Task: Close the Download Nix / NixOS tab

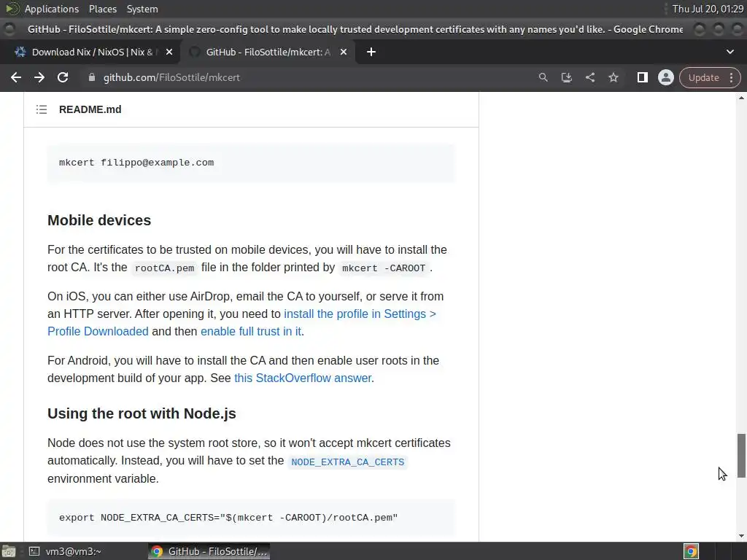Action: [169, 52]
